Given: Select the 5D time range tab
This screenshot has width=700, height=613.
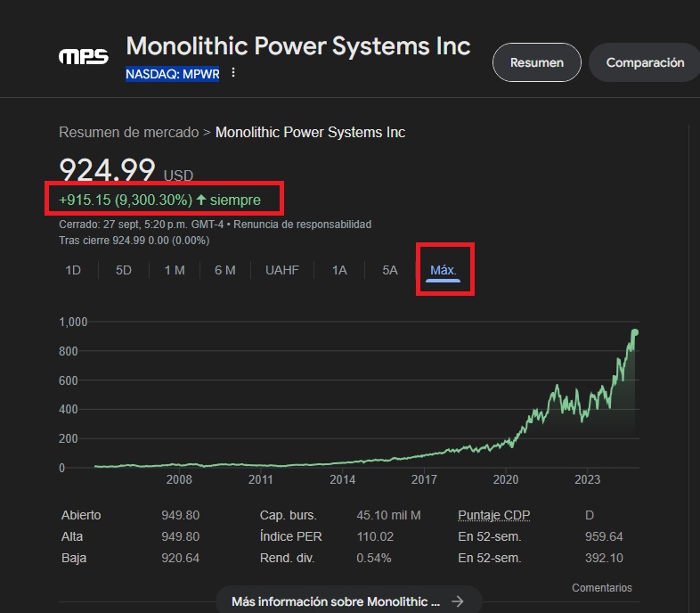Looking at the screenshot, I should pos(124,270).
